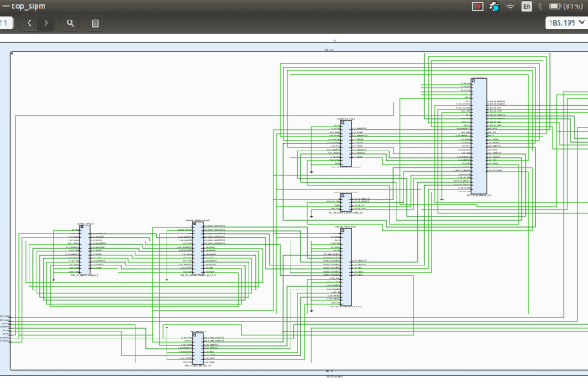
Task: Open the 185.19% zoom level dropdown
Action: click(x=567, y=23)
